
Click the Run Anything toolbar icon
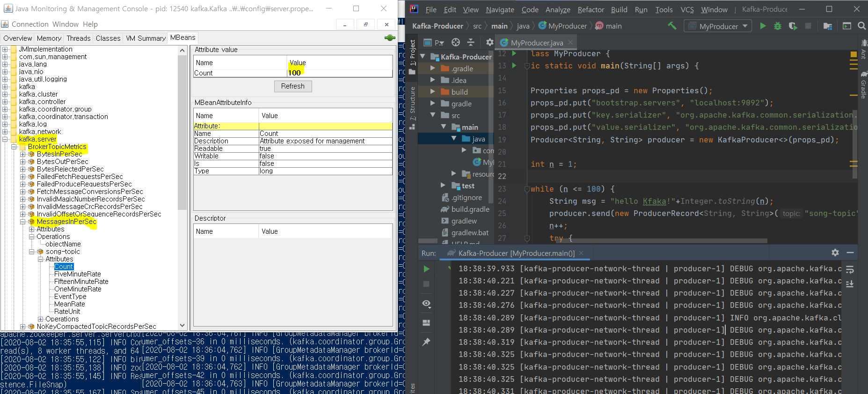tap(847, 26)
